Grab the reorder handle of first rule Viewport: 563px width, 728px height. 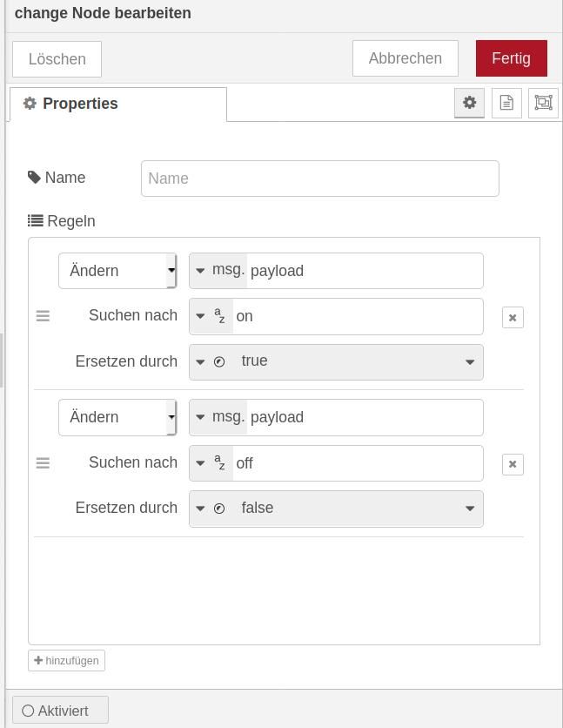point(43,316)
